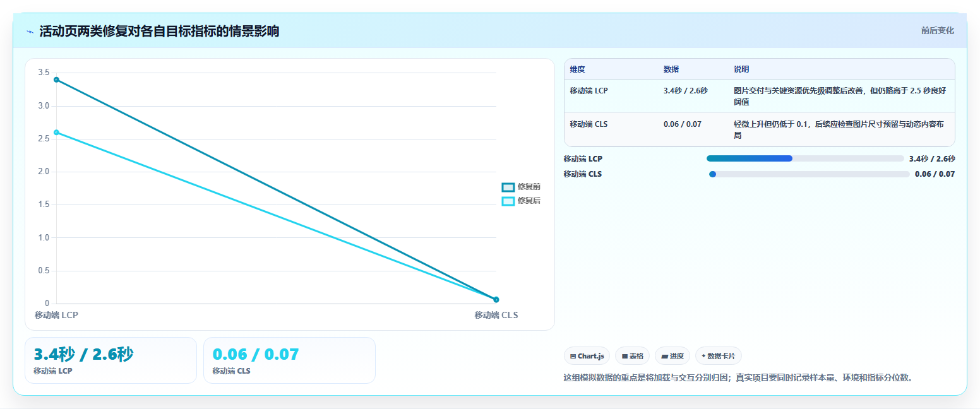Click the 3.4秒 / 2.6秒 value beside progress bar
Screen dimensions: 980x409
point(932,159)
